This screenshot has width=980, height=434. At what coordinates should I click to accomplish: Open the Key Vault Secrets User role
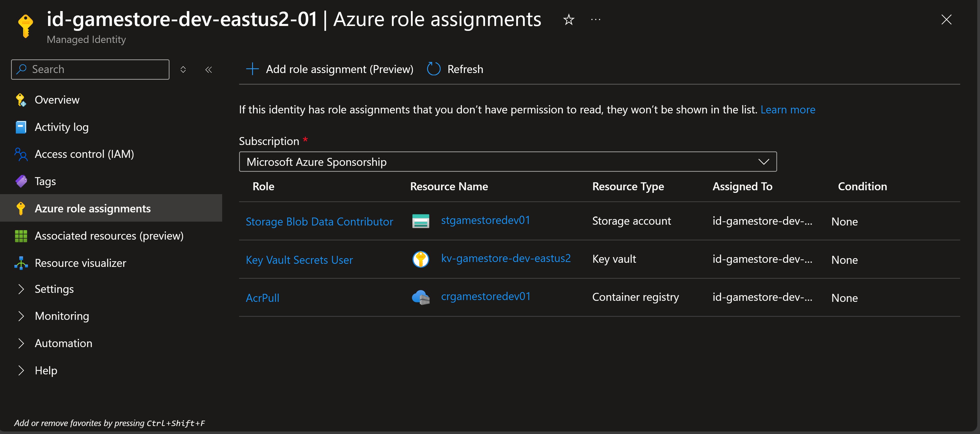tap(299, 260)
